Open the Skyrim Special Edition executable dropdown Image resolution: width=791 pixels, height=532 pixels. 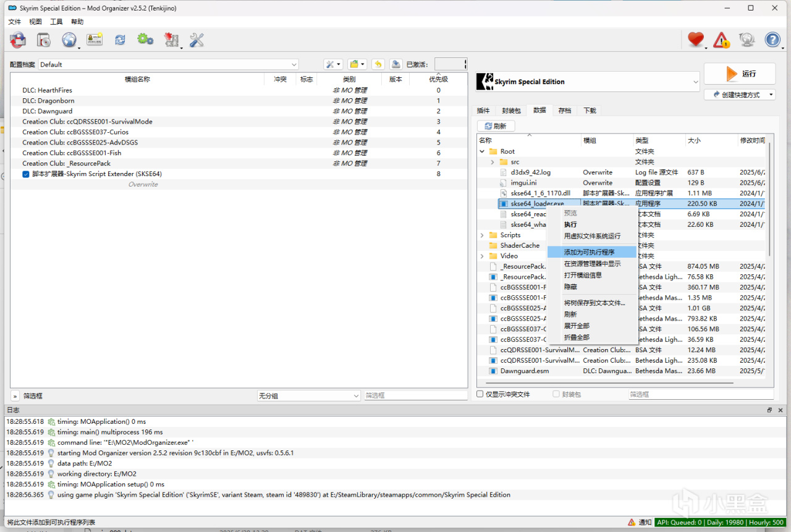coord(588,82)
